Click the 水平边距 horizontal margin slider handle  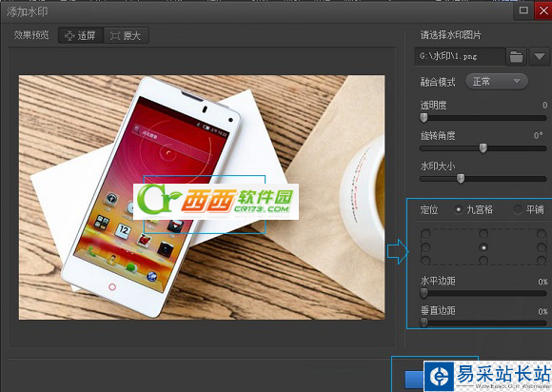[x=424, y=293]
